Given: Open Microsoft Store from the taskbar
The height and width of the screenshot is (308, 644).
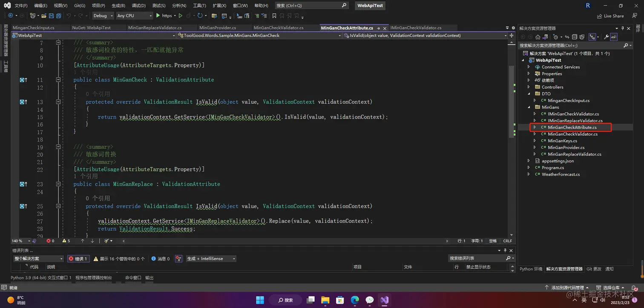Looking at the screenshot, I should click(340, 300).
